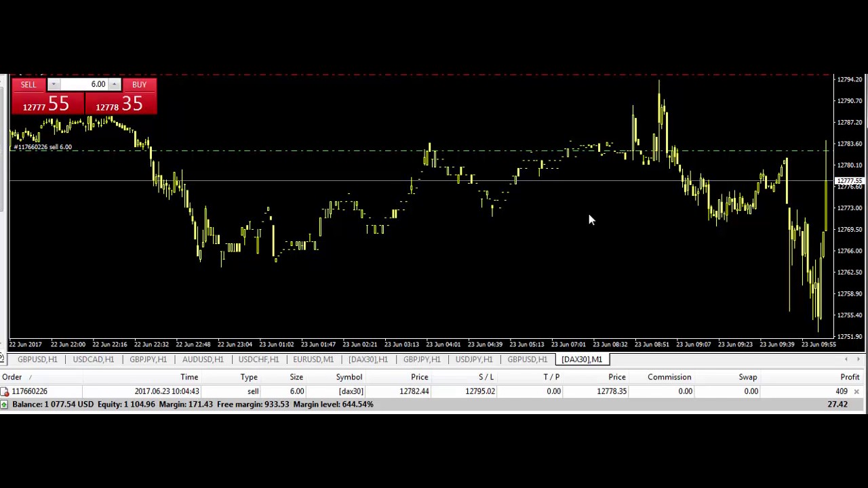The width and height of the screenshot is (868, 488).
Task: Click the Balance: 1 077.54 USD text
Action: (53, 404)
